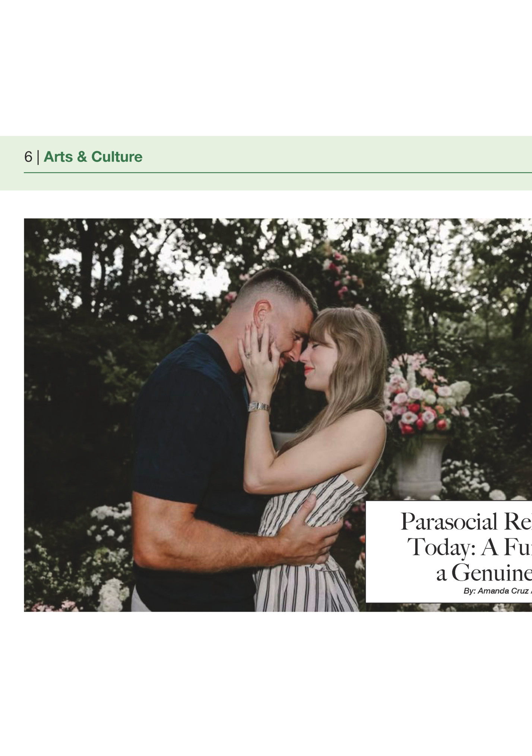Click the light green header band
Image resolution: width=532 pixels, height=756 pixels.
point(266,163)
